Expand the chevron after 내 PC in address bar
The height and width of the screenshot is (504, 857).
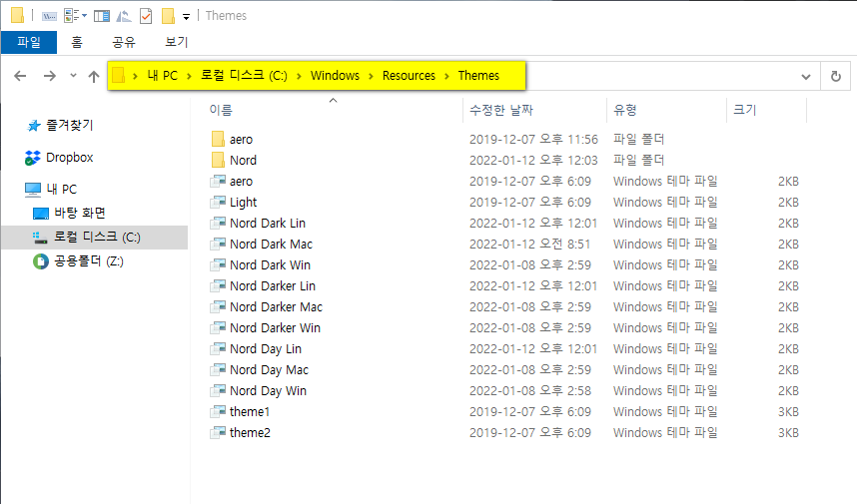(x=189, y=76)
